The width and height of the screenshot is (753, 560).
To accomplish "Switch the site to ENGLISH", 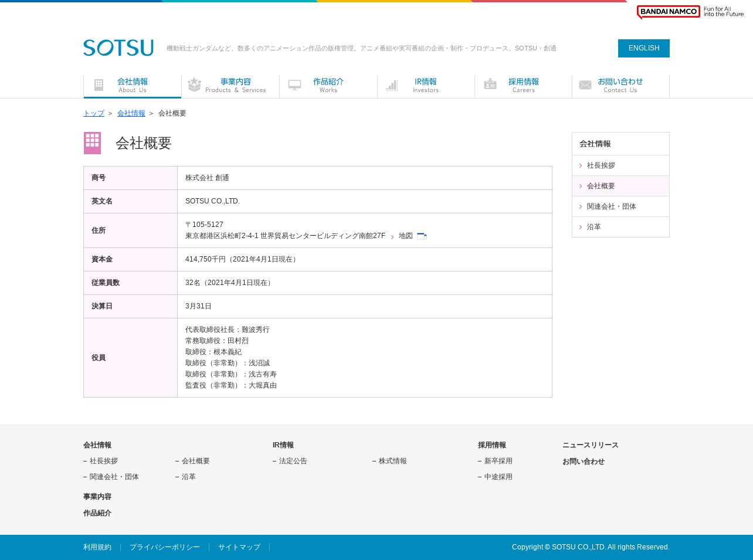I will click(644, 48).
